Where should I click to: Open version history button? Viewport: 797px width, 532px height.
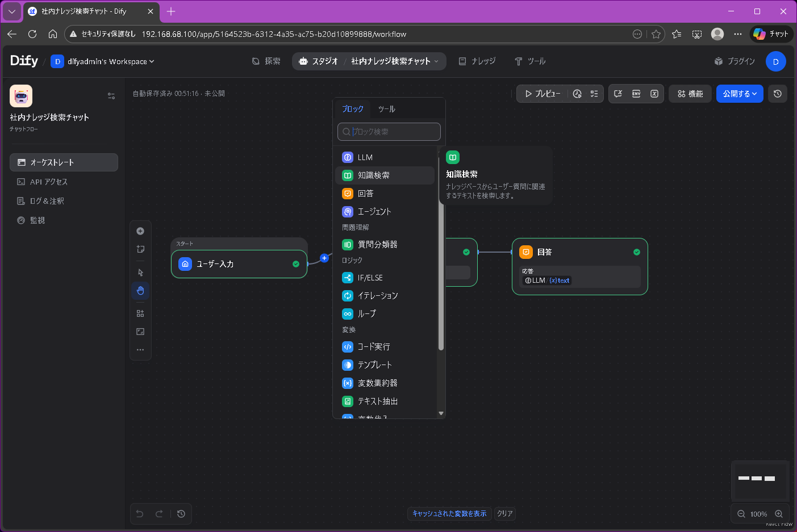778,94
